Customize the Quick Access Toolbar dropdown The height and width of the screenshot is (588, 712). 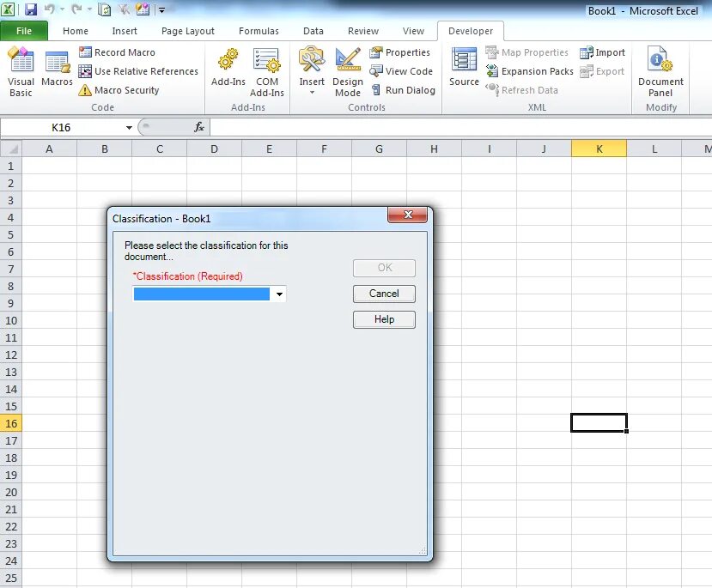(x=161, y=9)
